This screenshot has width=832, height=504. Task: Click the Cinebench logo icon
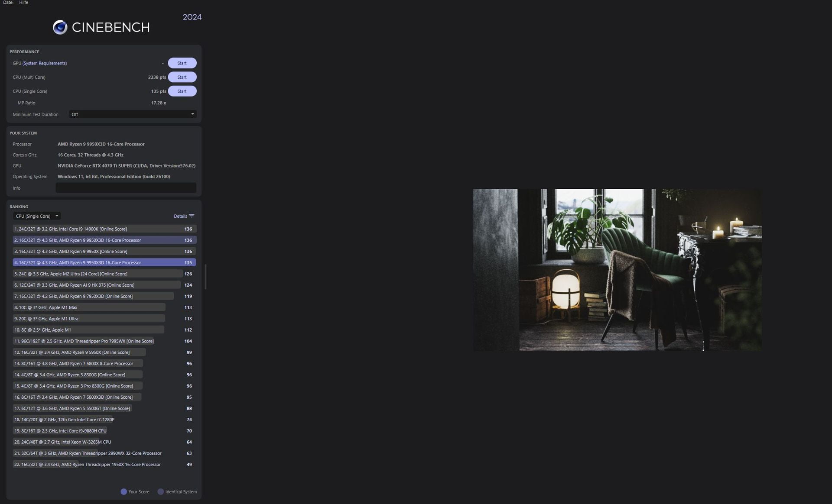(60, 27)
